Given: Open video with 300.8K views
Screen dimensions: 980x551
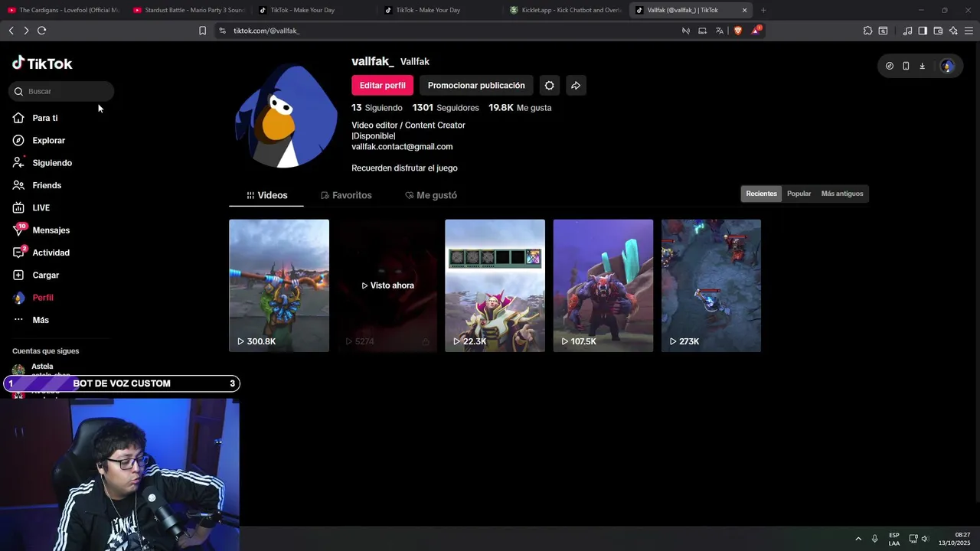Looking at the screenshot, I should click(x=279, y=285).
